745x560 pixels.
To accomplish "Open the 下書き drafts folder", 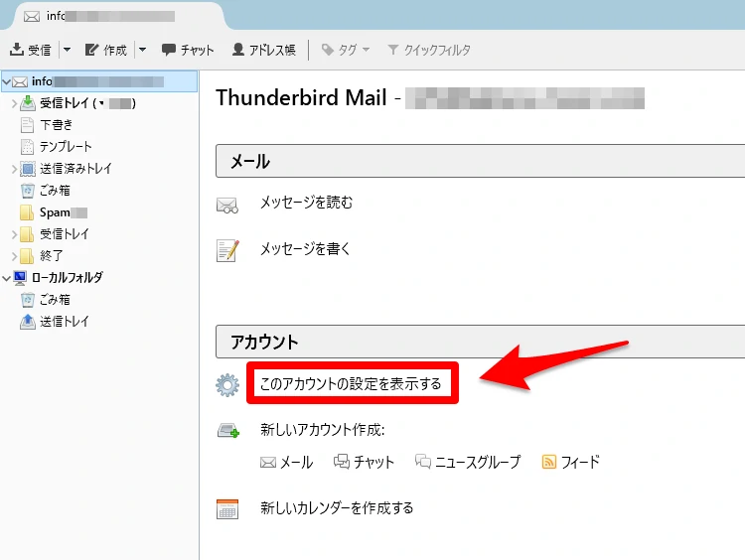I will [56, 124].
